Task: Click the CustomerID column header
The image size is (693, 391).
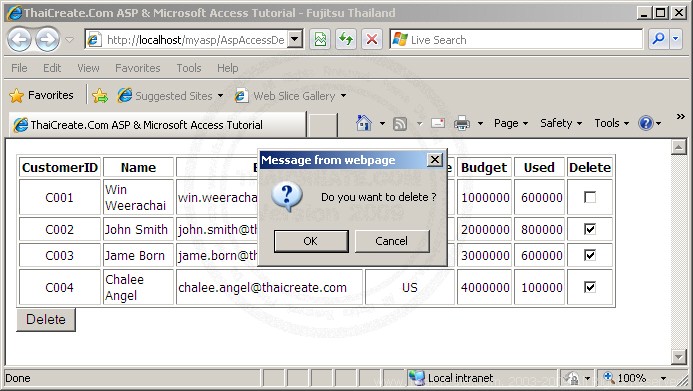Action: tap(60, 167)
